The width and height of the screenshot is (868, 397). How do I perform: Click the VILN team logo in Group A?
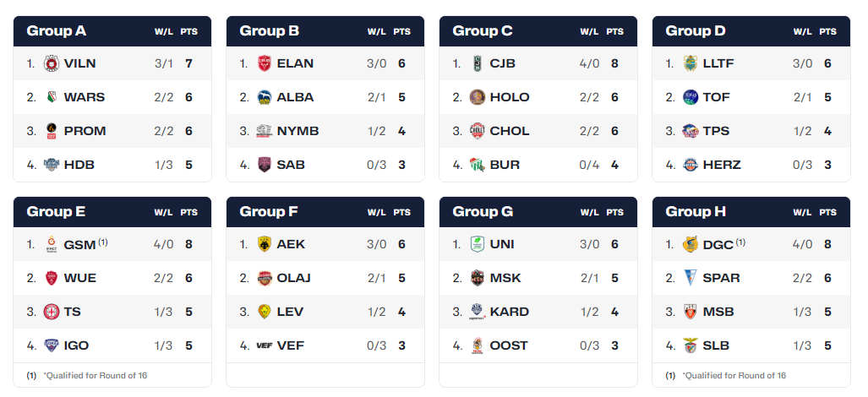point(51,63)
